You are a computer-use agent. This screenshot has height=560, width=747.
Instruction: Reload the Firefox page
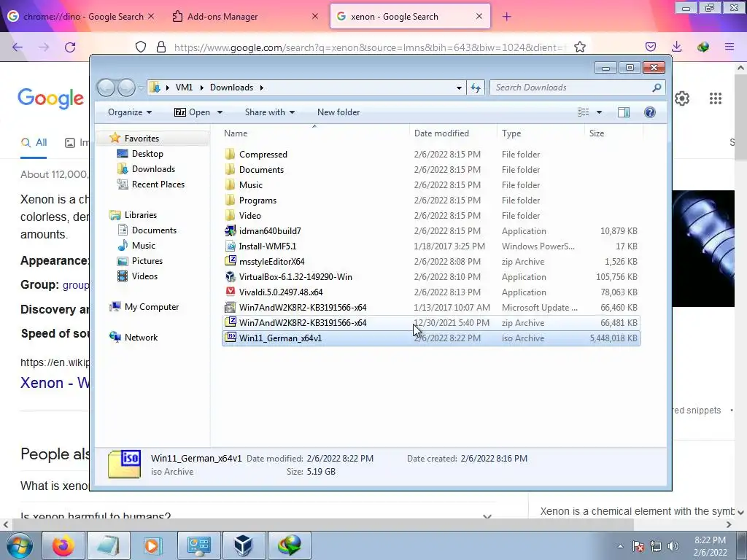[70, 47]
